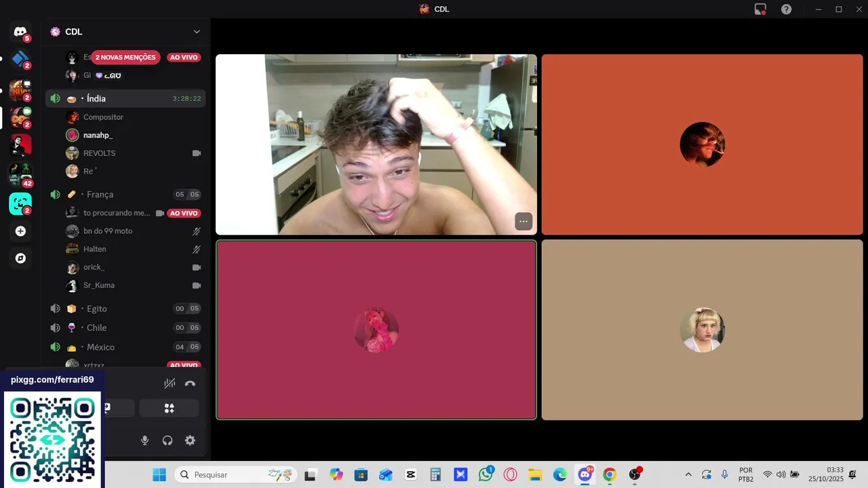
Task: Open Calculator from taskbar
Action: [435, 474]
